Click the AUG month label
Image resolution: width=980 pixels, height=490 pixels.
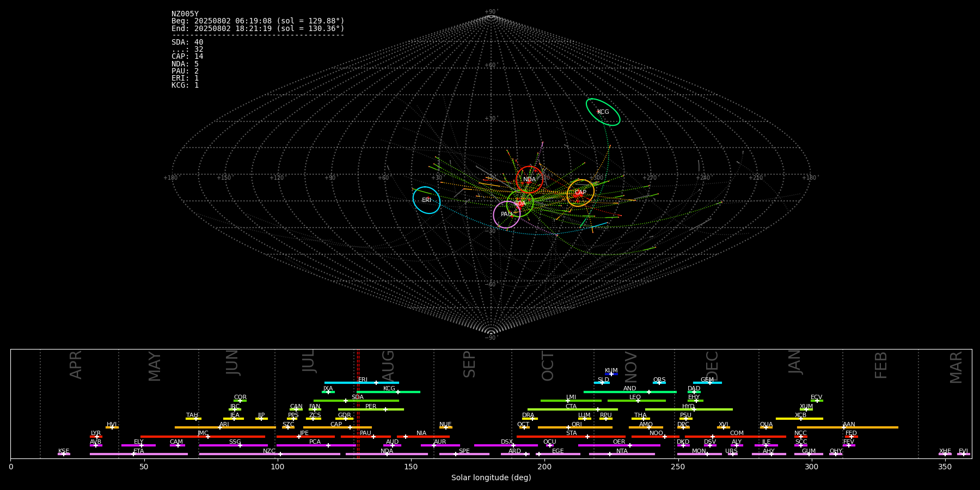tap(388, 365)
